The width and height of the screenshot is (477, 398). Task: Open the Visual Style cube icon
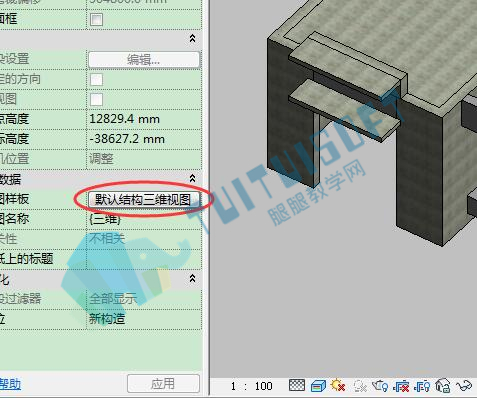(318, 386)
